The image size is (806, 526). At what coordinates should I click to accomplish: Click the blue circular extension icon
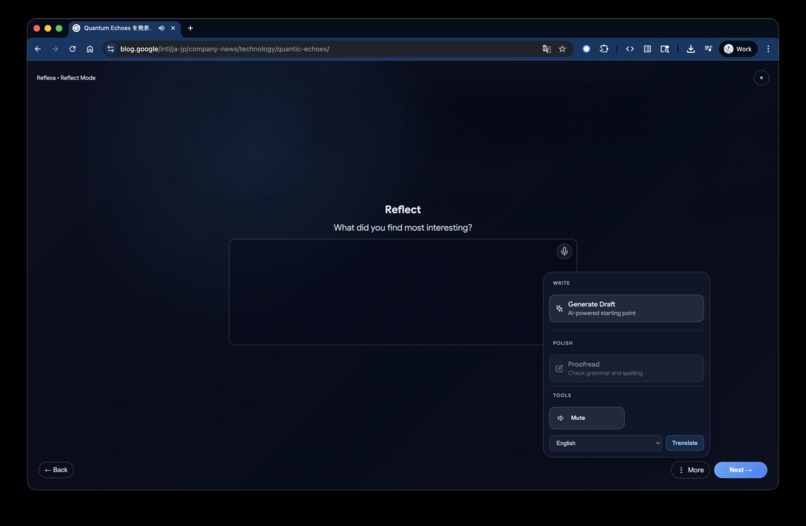(x=586, y=49)
